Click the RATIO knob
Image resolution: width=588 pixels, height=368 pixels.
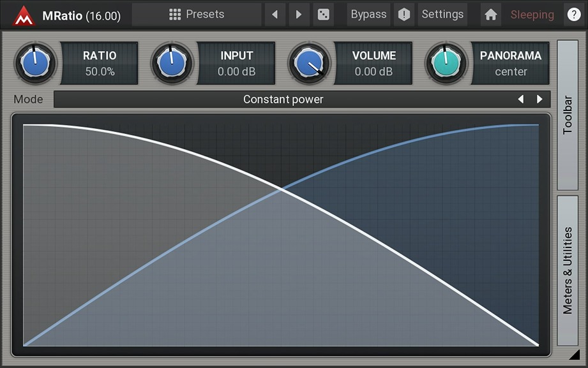[35, 63]
